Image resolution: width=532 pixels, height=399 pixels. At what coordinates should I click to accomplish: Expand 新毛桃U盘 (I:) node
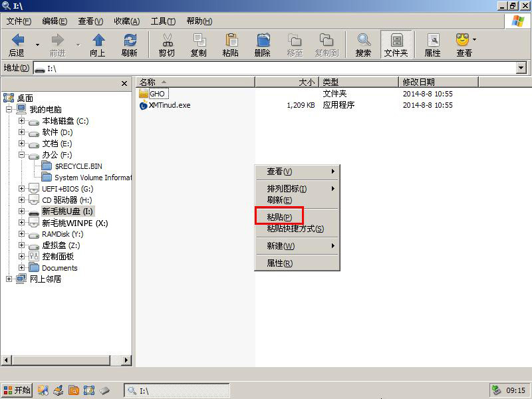tap(21, 211)
